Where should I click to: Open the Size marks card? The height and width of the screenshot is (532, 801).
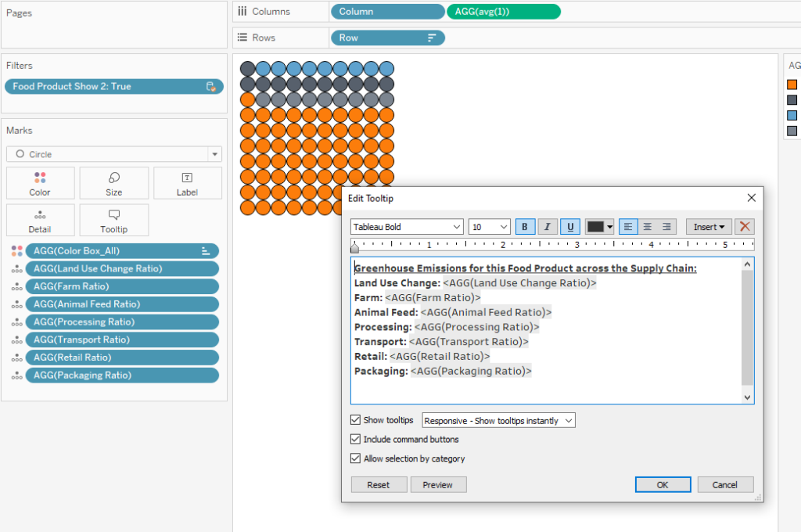pyautogui.click(x=114, y=183)
